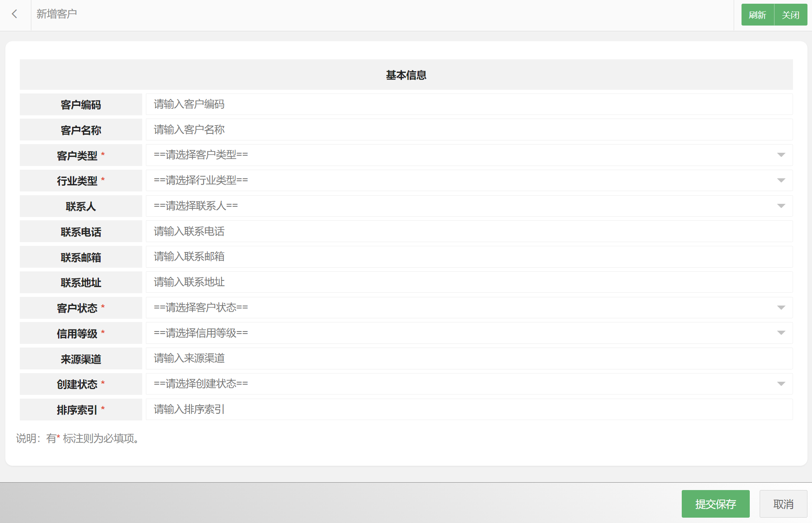The image size is (812, 523).
Task: Click the 联系地址 text field
Action: 469,283
